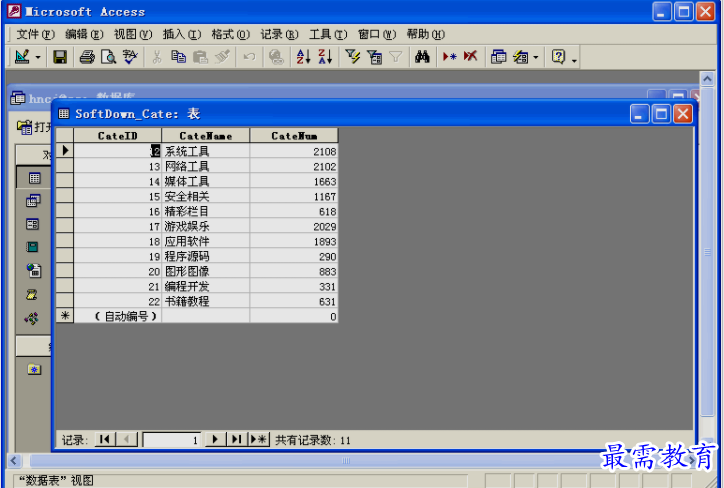Undo the last action icon

[249, 57]
